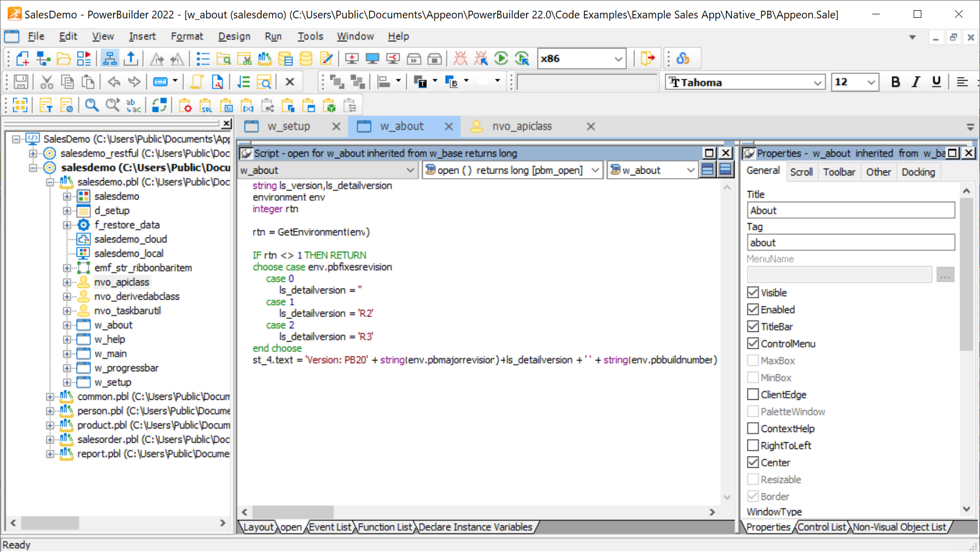980x552 pixels.
Task: Uncheck the Enabled property
Action: coord(753,309)
